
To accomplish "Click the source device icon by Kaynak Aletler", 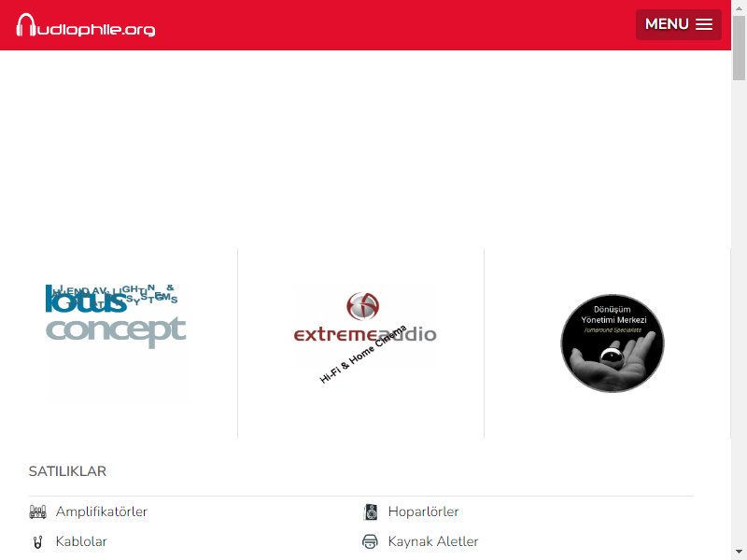I will pyautogui.click(x=370, y=541).
